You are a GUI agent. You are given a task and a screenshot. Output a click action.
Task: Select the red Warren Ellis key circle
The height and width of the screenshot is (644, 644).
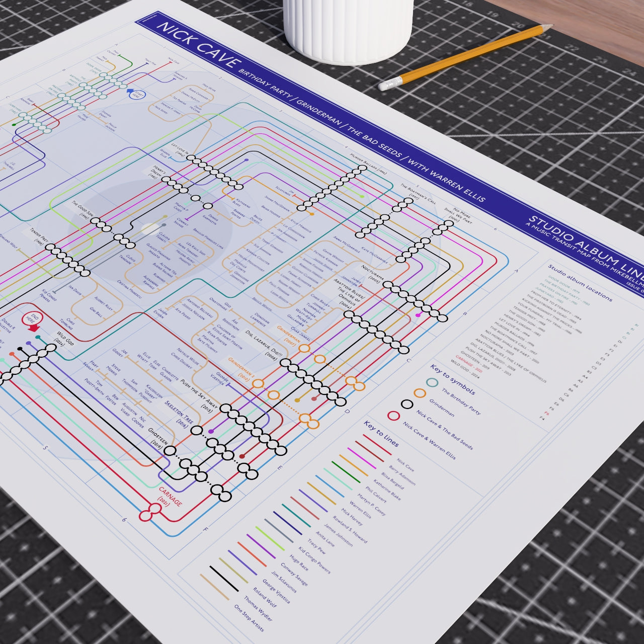(393, 416)
